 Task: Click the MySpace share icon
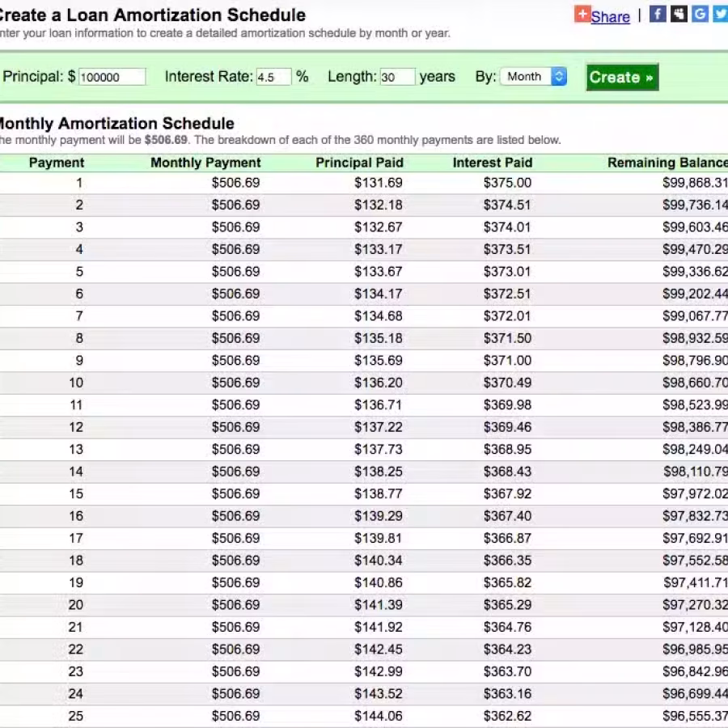(x=679, y=14)
